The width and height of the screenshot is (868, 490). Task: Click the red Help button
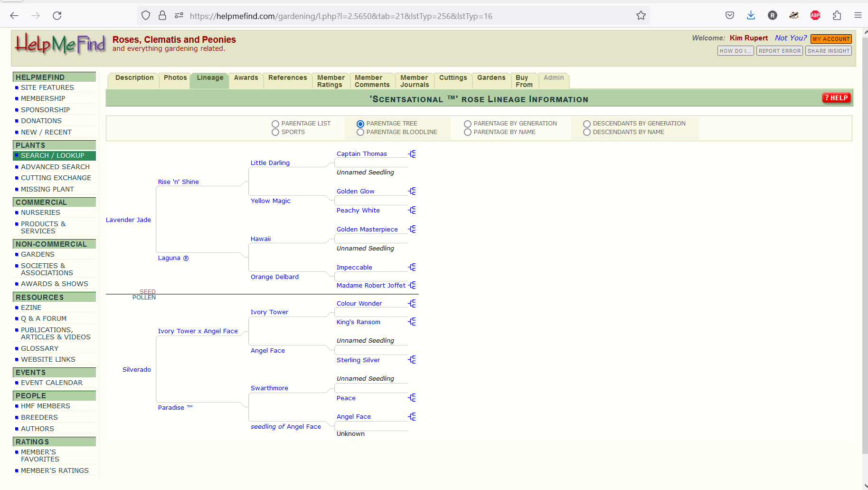[x=836, y=98]
